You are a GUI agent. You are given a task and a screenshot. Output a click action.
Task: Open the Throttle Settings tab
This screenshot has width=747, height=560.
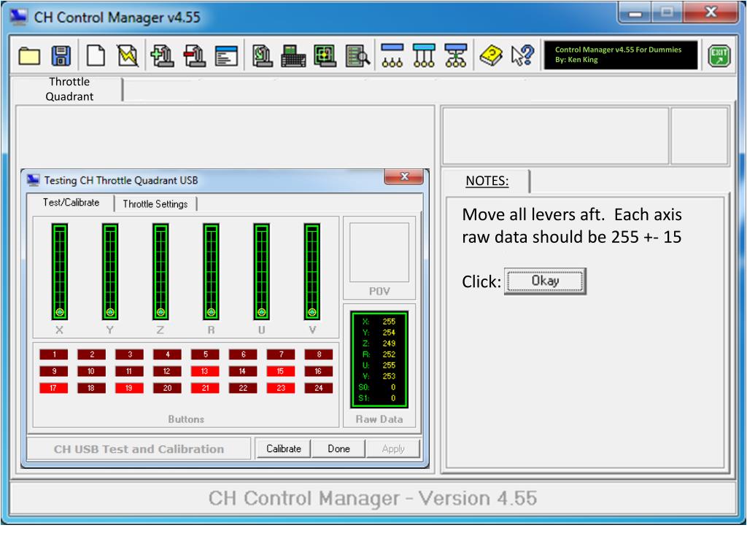(x=155, y=204)
